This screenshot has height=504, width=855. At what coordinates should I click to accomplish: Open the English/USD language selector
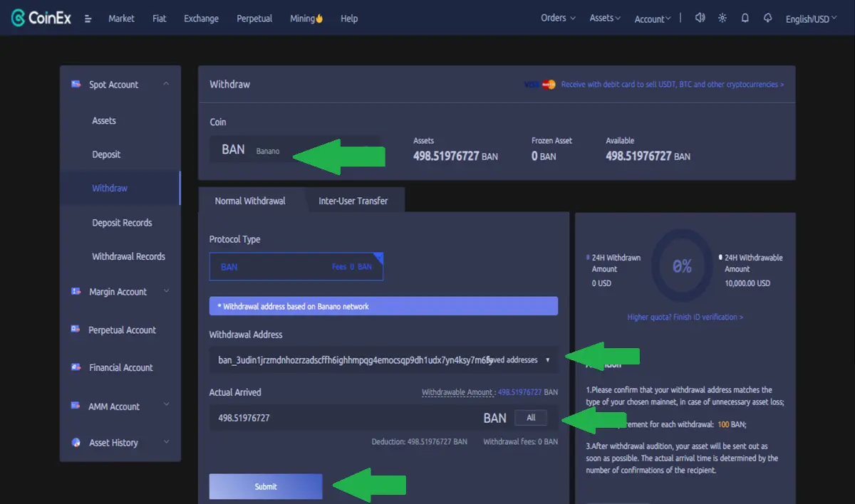tap(812, 19)
